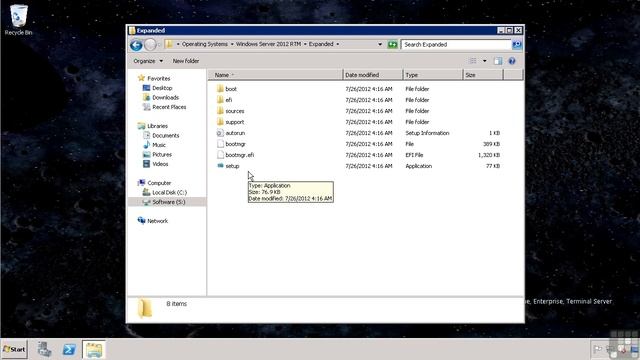Image resolution: width=640 pixels, height=360 pixels.
Task: Select Network in the navigation pane
Action: pyautogui.click(x=157, y=221)
